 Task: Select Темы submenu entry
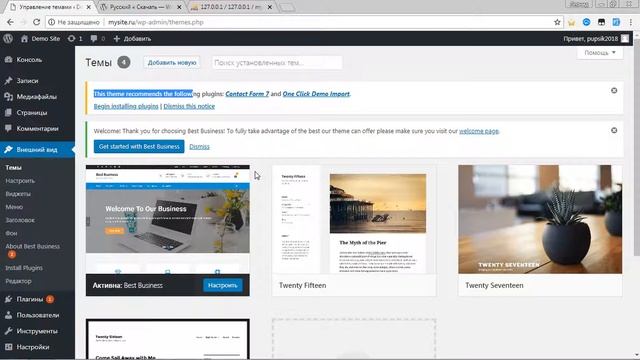[x=13, y=168]
